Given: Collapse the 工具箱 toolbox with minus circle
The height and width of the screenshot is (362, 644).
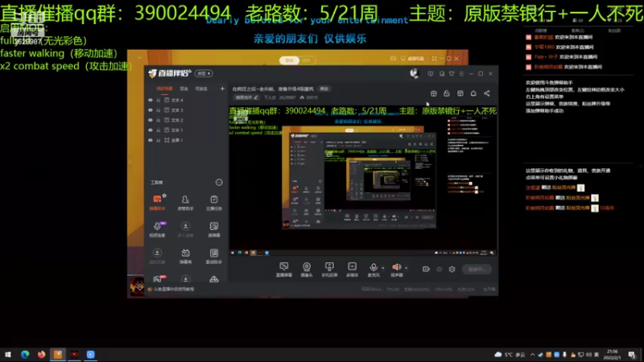Looking at the screenshot, I should click(x=219, y=183).
